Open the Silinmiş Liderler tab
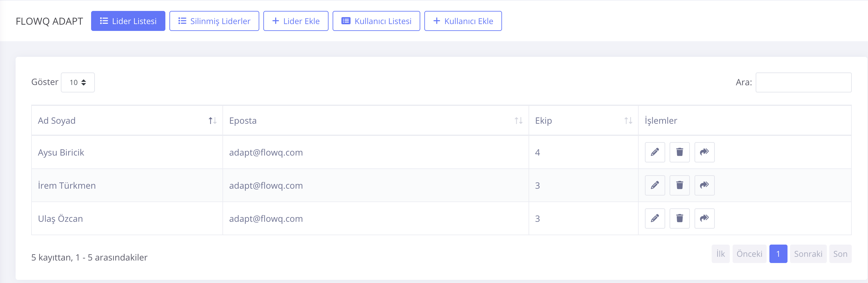This screenshot has width=868, height=283. [214, 21]
